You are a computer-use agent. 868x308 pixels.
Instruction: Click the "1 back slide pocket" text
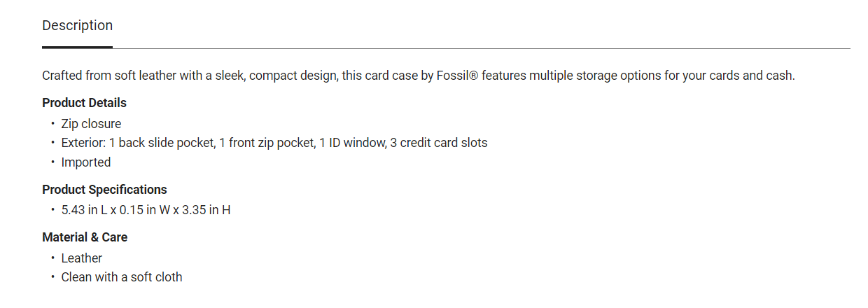[x=162, y=143]
